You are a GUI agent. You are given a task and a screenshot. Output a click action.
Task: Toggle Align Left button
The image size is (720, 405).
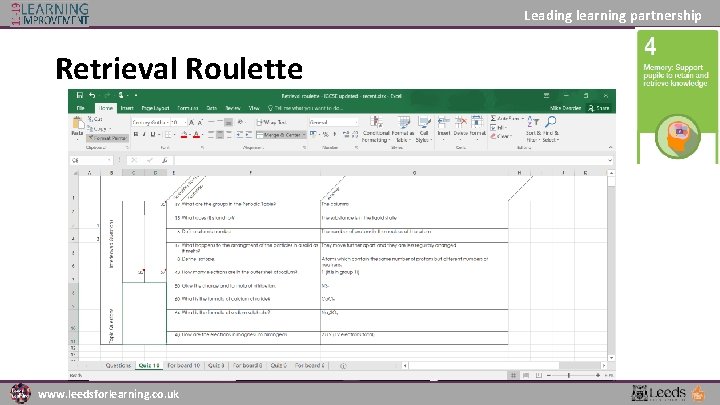pyautogui.click(x=211, y=135)
